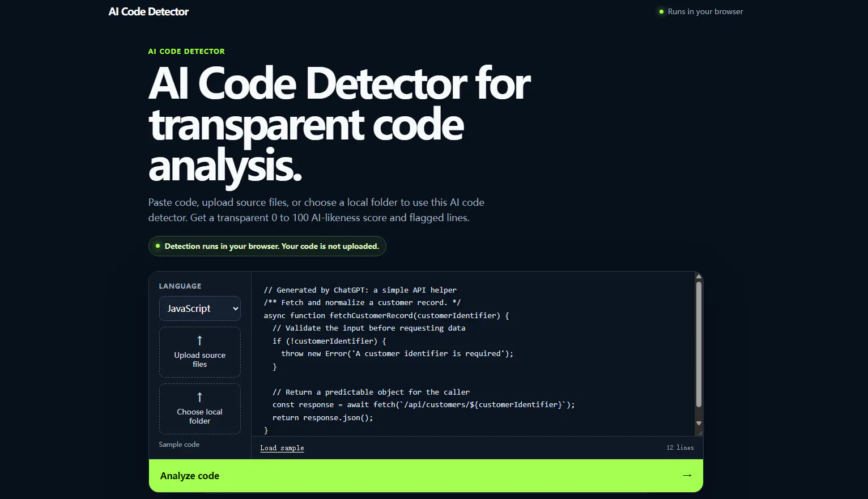Click the code editor scrollbar up arrow
Viewport: 868px width, 499px height.
click(x=699, y=276)
